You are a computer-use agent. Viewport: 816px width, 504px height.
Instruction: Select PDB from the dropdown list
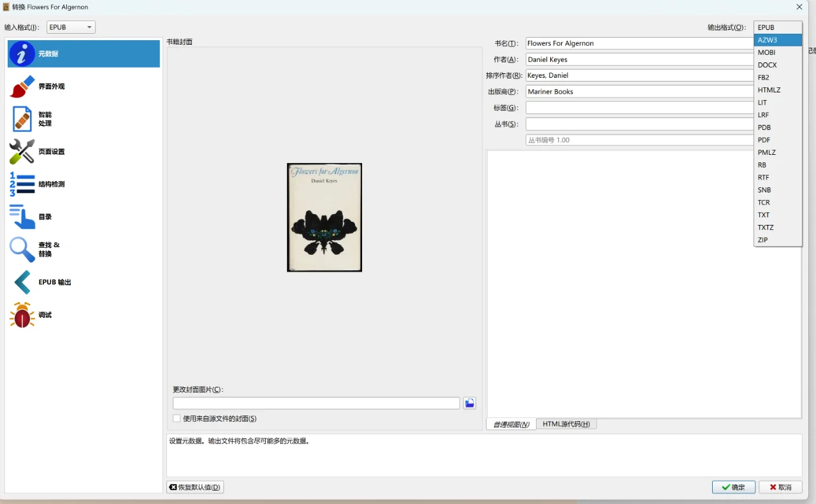[778, 127]
